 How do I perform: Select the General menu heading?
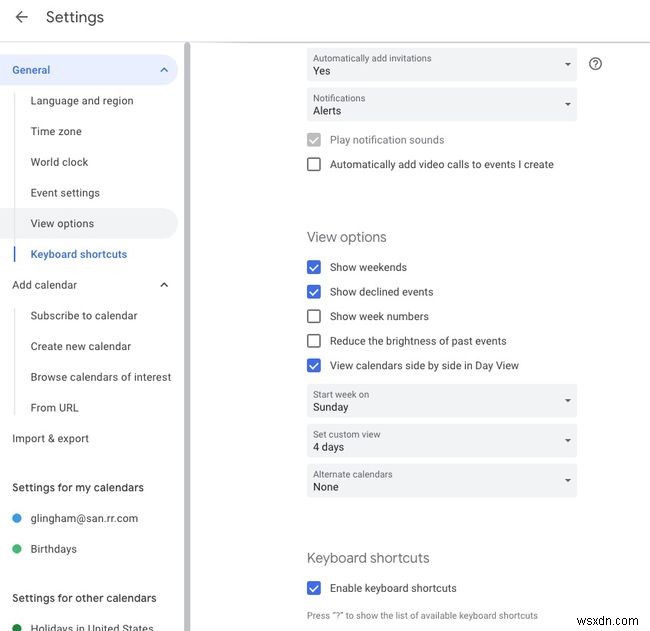click(x=31, y=70)
